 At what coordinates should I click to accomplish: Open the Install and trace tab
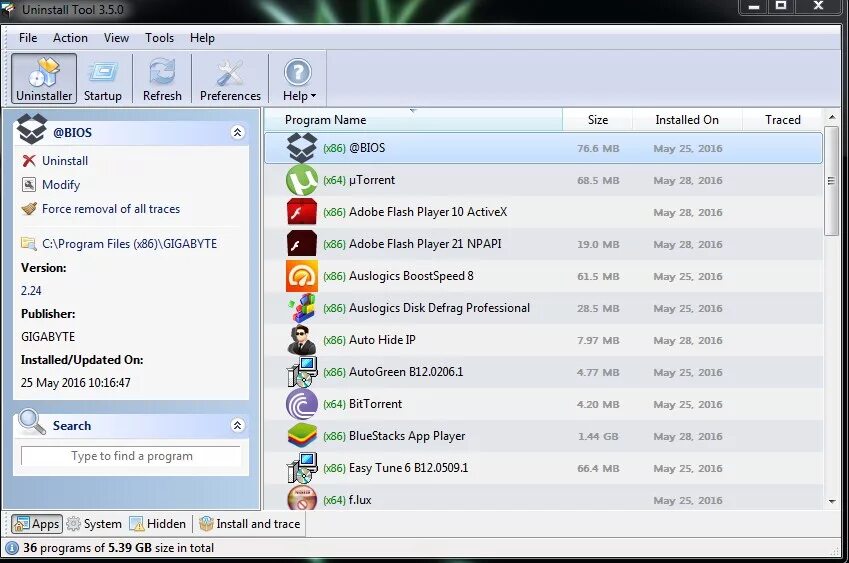click(x=250, y=523)
